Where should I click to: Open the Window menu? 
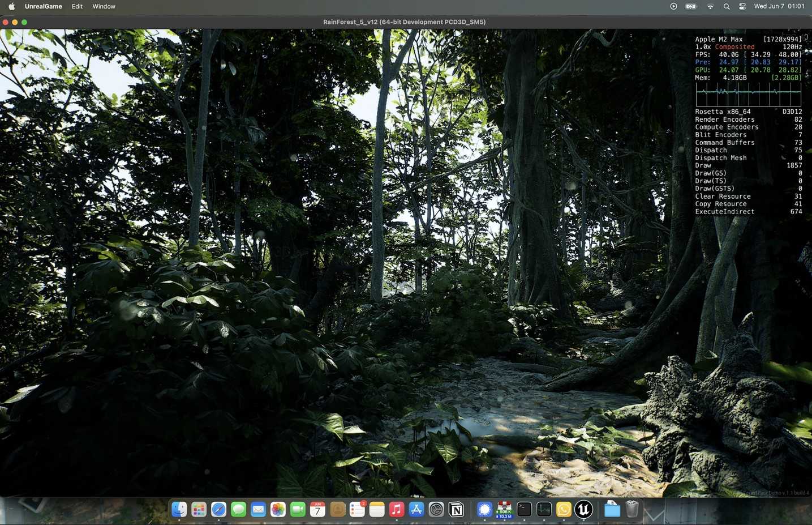tap(104, 6)
